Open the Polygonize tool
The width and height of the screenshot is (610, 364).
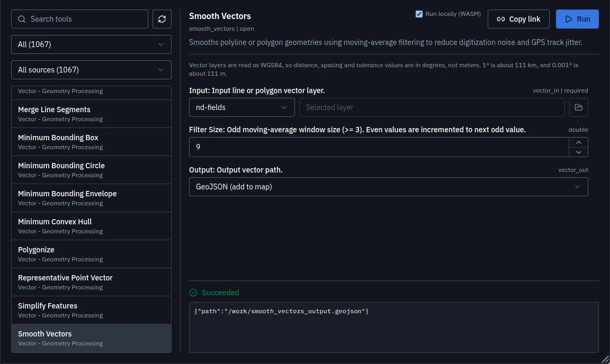tap(92, 254)
